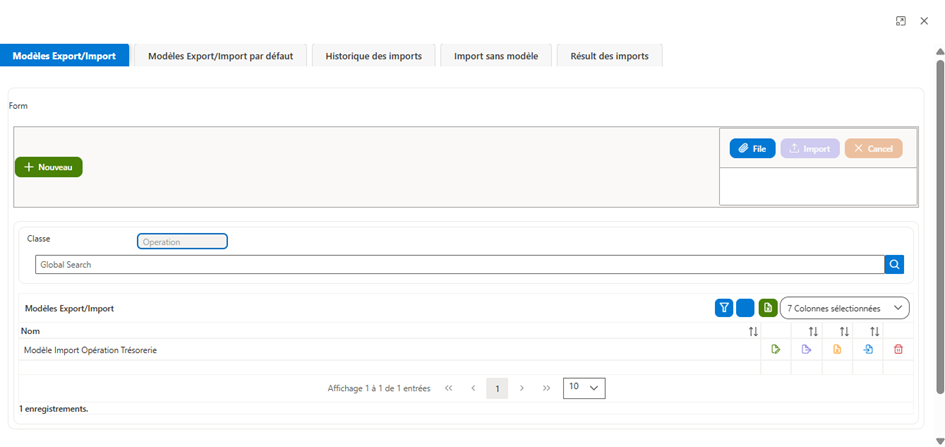Go to next results page
The height and width of the screenshot is (447, 945).
[x=522, y=389]
